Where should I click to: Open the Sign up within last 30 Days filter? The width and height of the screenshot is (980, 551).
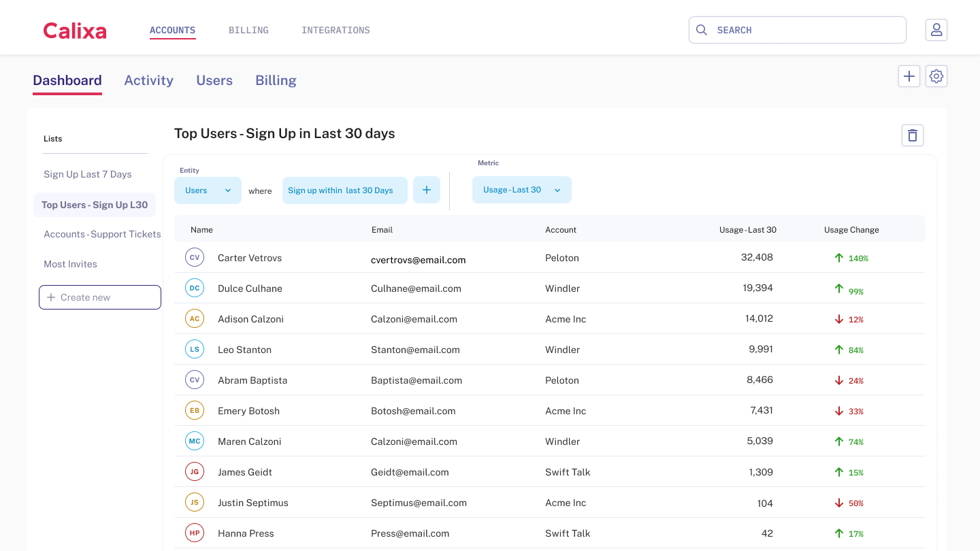tap(344, 190)
